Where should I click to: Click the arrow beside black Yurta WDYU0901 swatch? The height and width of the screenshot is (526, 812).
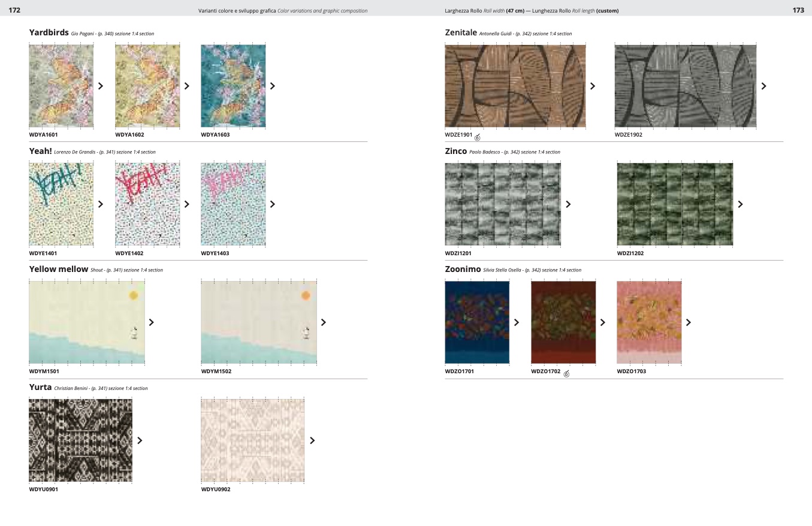click(140, 440)
